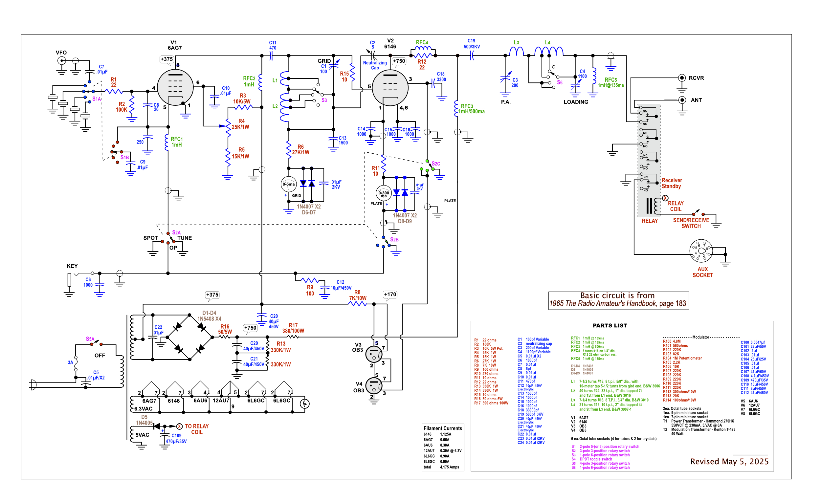Click the R12 22 ohm resistor symbol
This screenshot has width=821, height=504.
point(423,56)
